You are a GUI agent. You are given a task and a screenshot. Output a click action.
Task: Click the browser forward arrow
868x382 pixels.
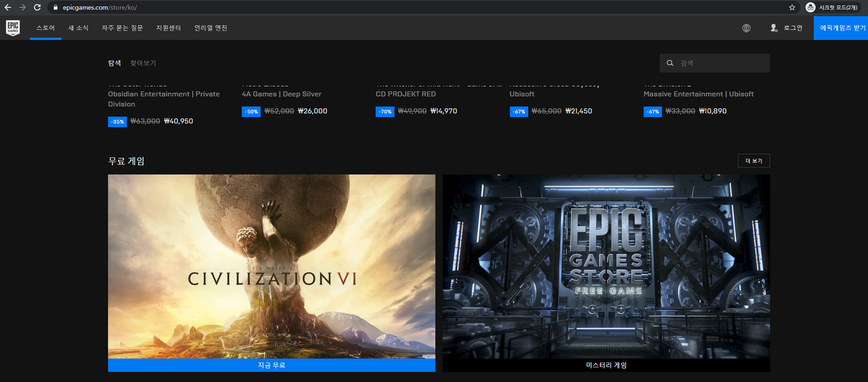pyautogui.click(x=22, y=7)
